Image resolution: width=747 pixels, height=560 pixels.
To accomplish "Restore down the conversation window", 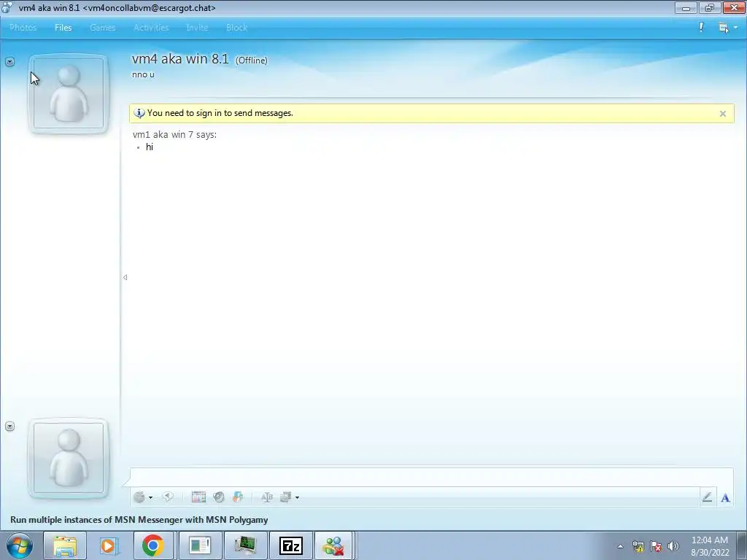I will tap(710, 7).
